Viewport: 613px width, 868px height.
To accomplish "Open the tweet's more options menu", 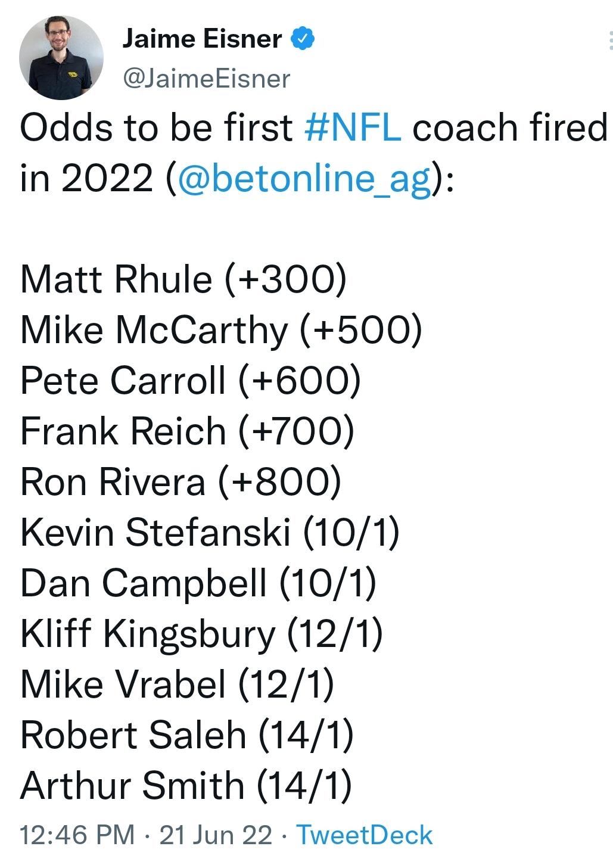I will pyautogui.click(x=610, y=41).
